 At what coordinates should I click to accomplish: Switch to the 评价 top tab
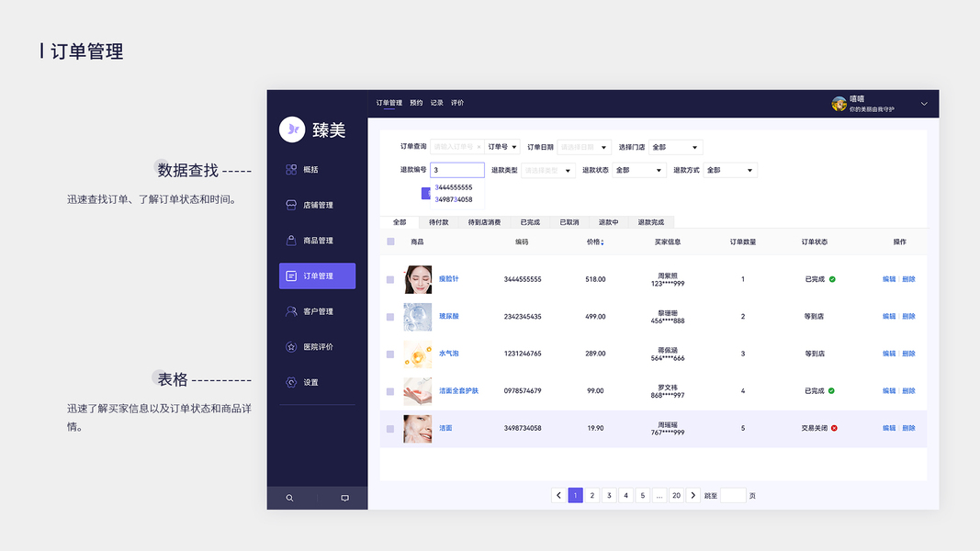457,103
